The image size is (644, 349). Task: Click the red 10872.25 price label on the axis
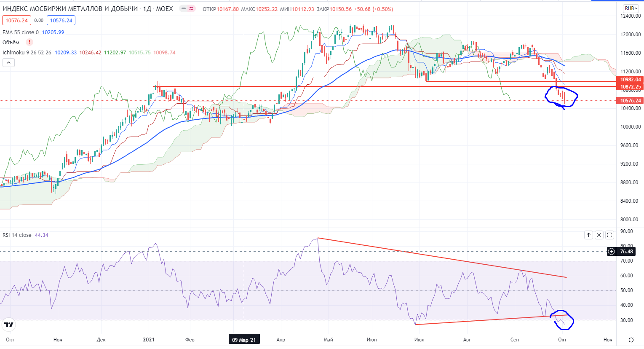coord(630,87)
